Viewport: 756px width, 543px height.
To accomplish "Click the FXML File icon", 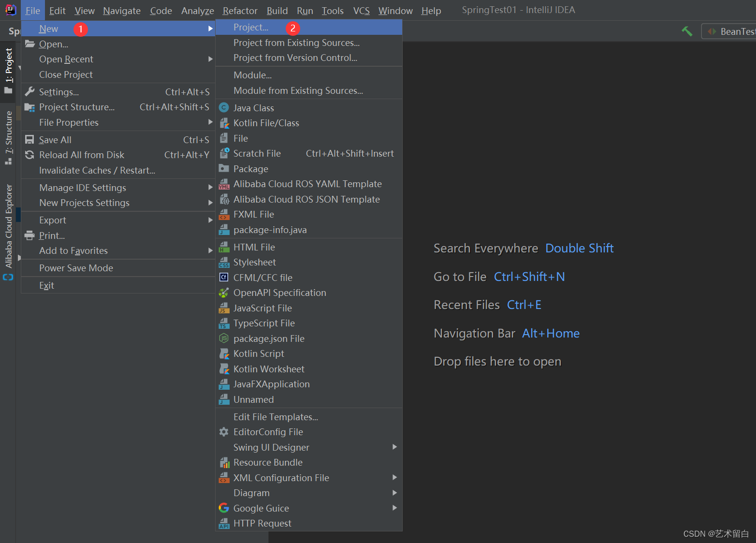I will coord(224,214).
